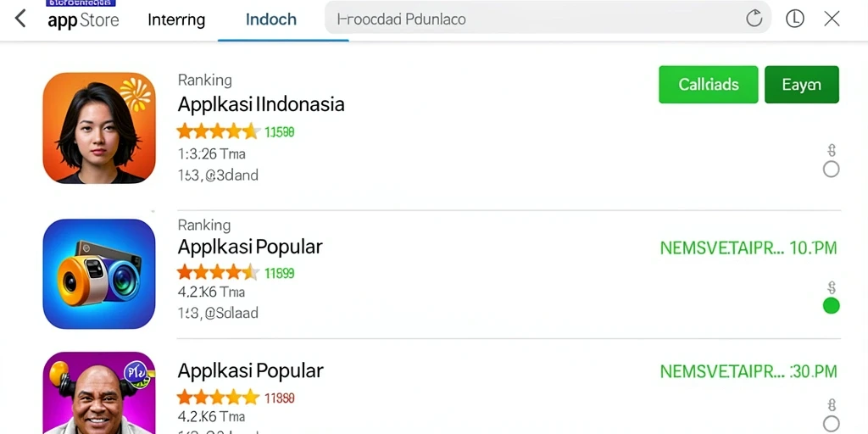This screenshot has height=434, width=868.
Task: Click NEMSVETAIPR... 10.PM link
Action: click(x=748, y=248)
